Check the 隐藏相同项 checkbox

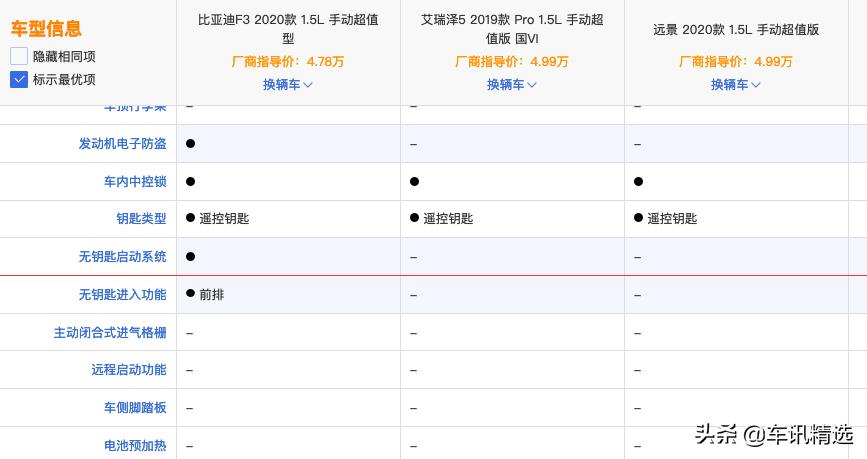(19, 57)
